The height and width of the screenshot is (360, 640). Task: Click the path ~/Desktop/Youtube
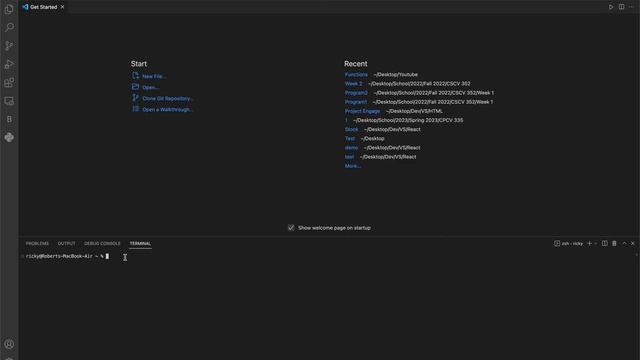[396, 75]
